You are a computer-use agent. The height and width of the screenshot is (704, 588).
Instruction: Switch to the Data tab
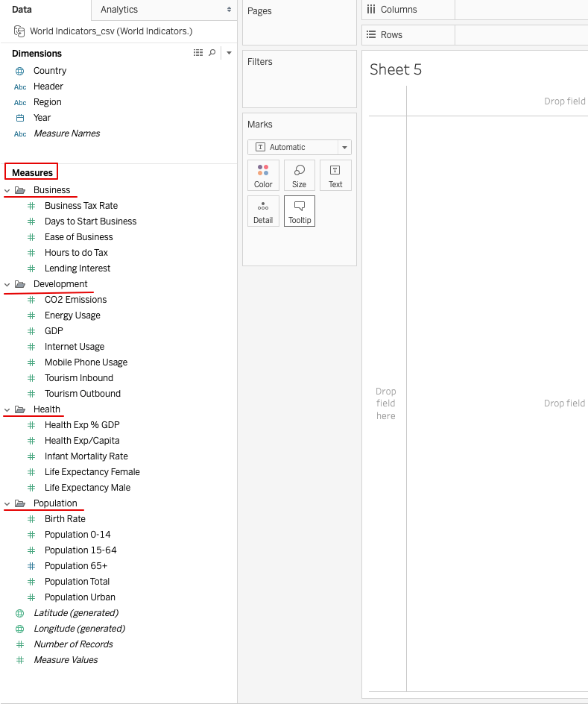coord(22,10)
